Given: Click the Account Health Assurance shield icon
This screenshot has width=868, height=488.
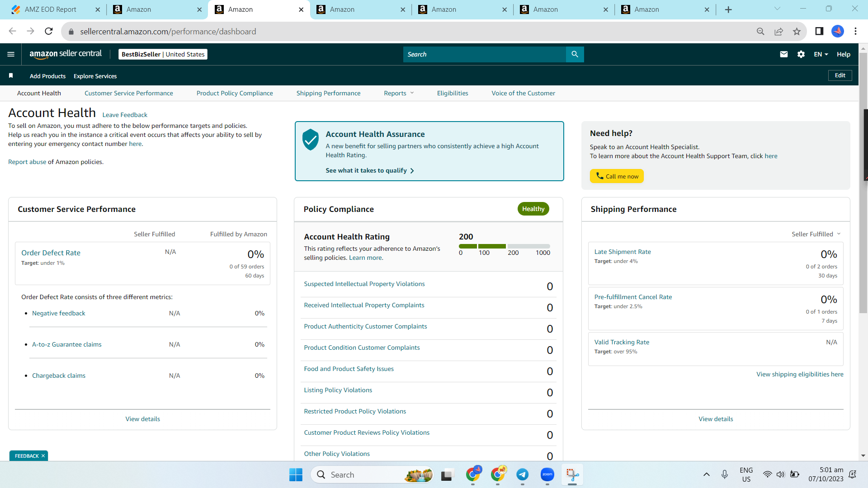Looking at the screenshot, I should [x=311, y=140].
